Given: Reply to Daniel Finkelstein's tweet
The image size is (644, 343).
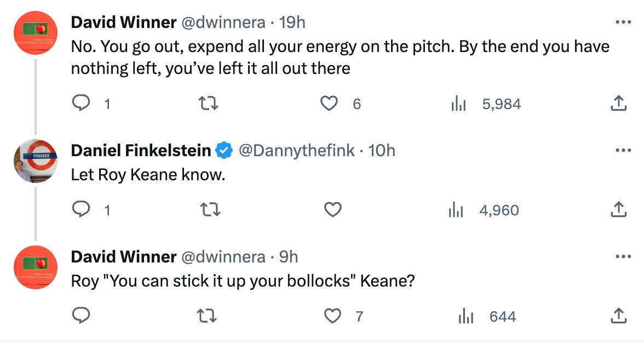Looking at the screenshot, I should pos(81,210).
